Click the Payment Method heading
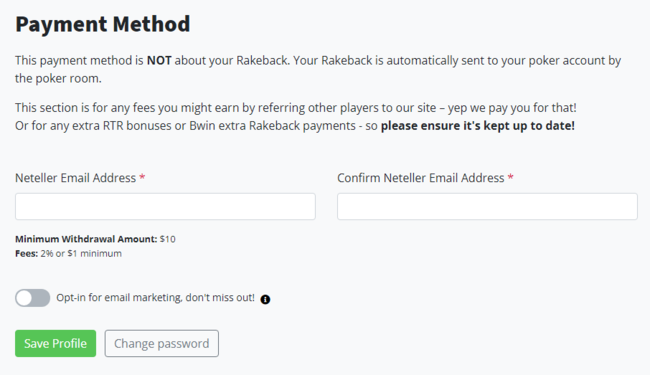This screenshot has height=375, width=650. 102,24
